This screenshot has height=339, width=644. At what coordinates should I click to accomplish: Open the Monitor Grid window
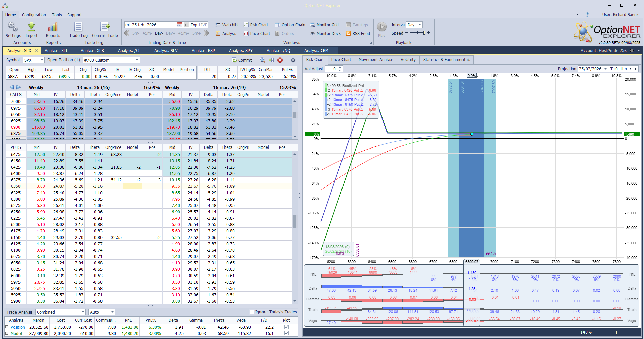click(x=324, y=25)
